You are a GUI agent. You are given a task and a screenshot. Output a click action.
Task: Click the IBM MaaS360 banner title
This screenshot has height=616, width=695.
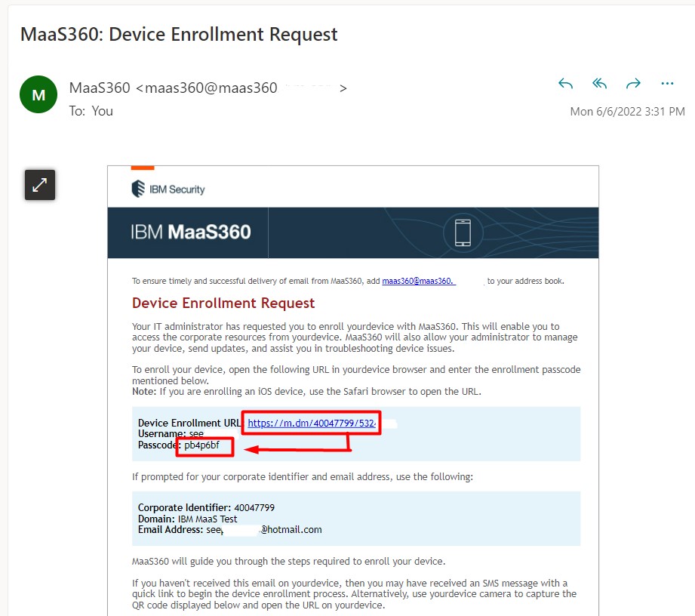click(x=191, y=232)
